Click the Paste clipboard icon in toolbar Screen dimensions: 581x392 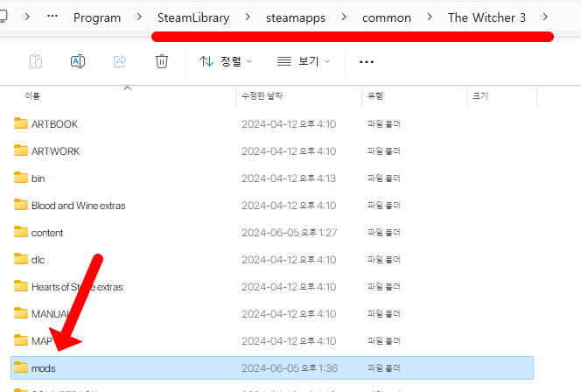click(36, 61)
